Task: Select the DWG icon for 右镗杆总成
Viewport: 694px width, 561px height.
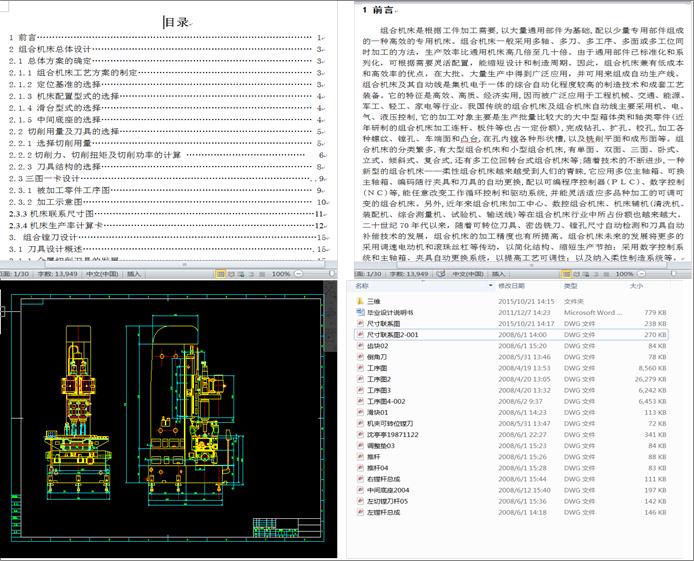Action: click(x=360, y=479)
